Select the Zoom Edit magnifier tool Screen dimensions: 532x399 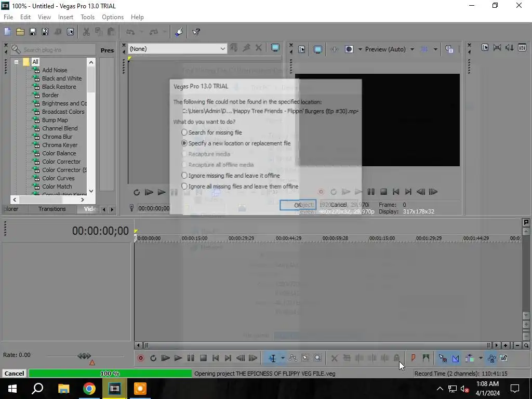(317, 358)
